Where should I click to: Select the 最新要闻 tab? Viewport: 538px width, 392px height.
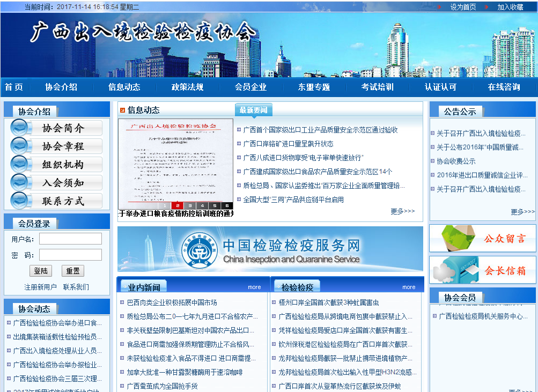[254, 110]
